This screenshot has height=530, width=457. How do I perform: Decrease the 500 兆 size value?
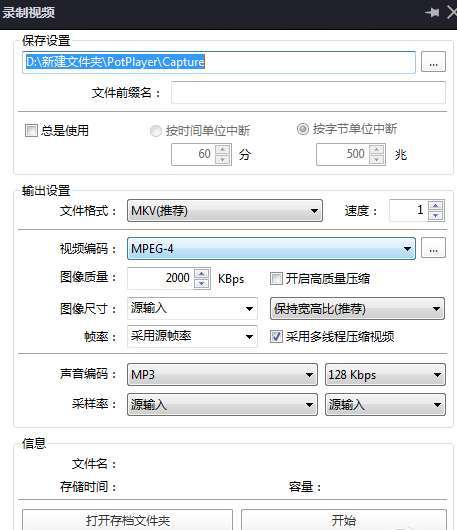click(377, 160)
